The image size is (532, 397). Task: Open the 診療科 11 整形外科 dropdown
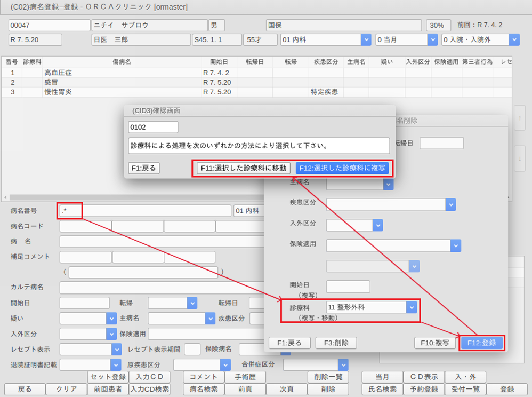[411, 307]
